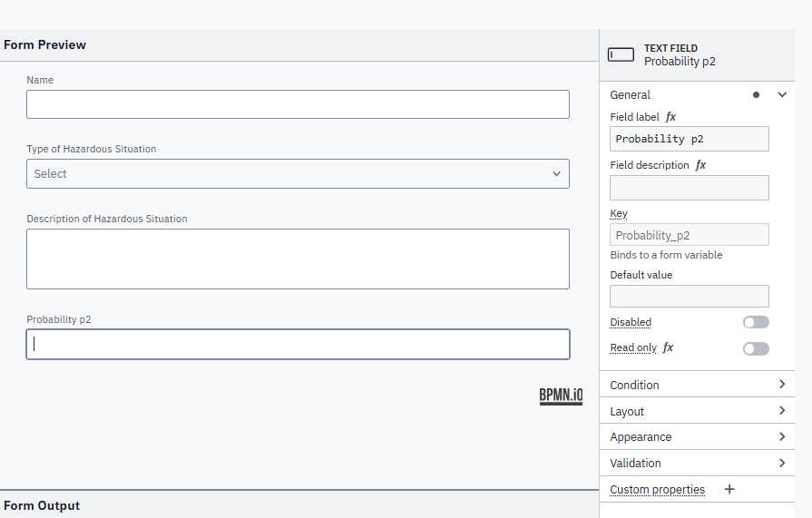812x518 pixels.
Task: Enable the Read only switch
Action: tap(755, 348)
